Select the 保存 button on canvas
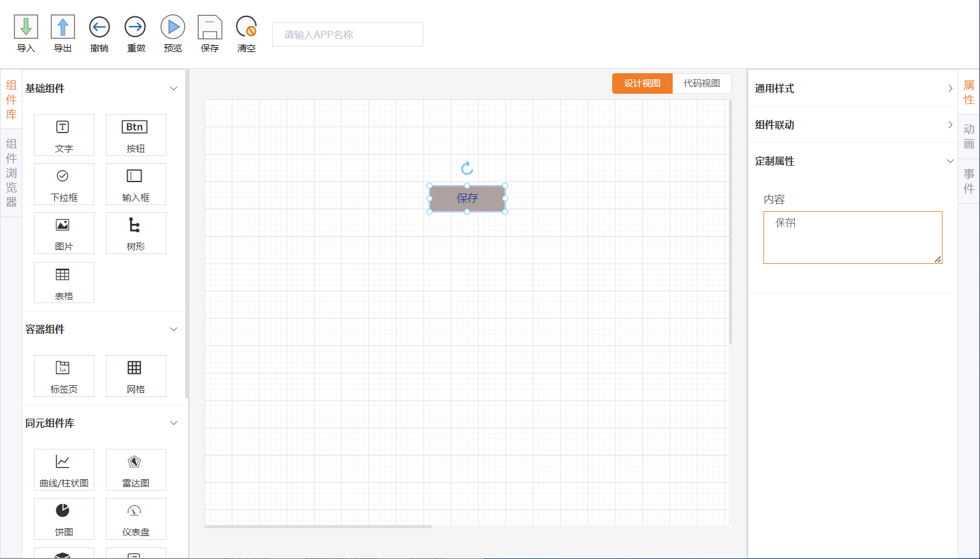Image resolution: width=980 pixels, height=559 pixels. pyautogui.click(x=467, y=198)
